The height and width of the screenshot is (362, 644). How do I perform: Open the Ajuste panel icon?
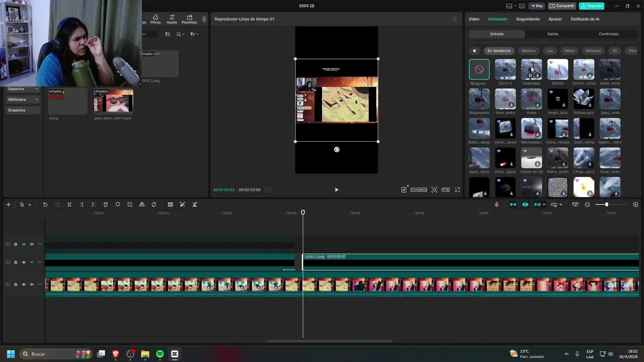click(172, 19)
